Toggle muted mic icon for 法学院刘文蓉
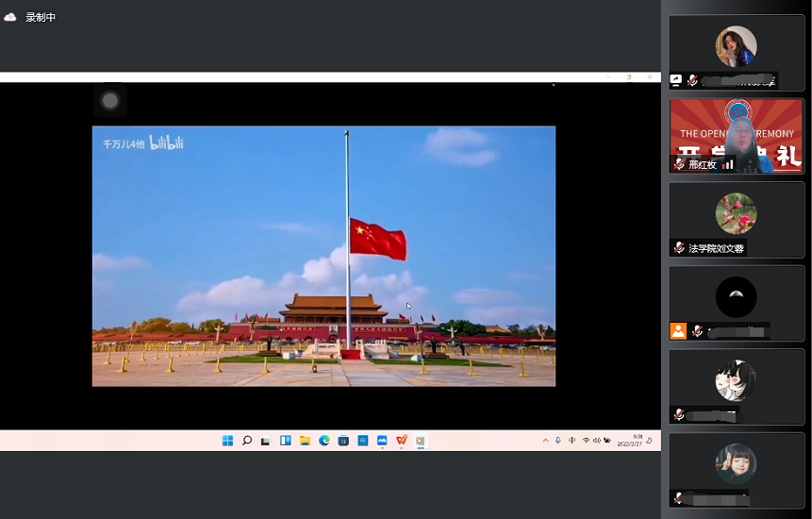Image resolution: width=812 pixels, height=519 pixels. pos(679,248)
